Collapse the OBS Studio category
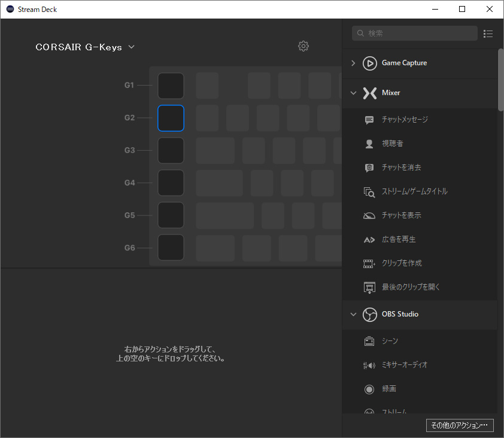 (353, 314)
